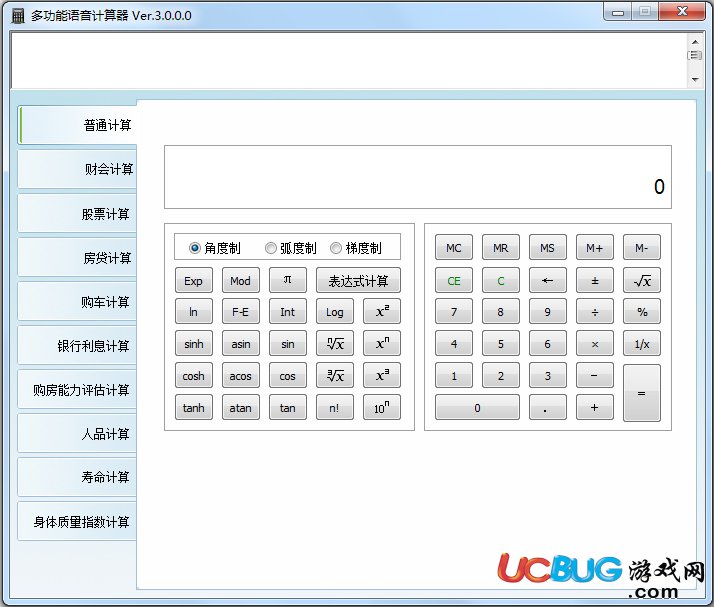This screenshot has width=714, height=607.
Task: Add to memory with M+
Action: tap(595, 247)
